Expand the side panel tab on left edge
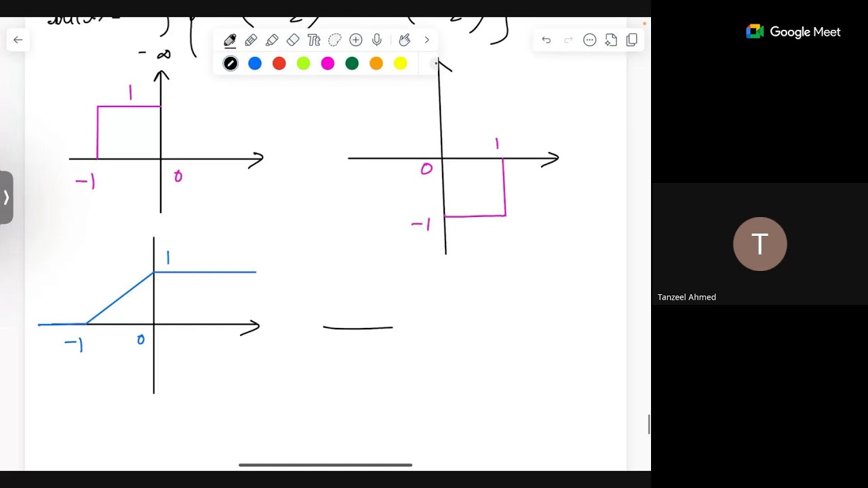This screenshot has height=488, width=868. pos(6,197)
